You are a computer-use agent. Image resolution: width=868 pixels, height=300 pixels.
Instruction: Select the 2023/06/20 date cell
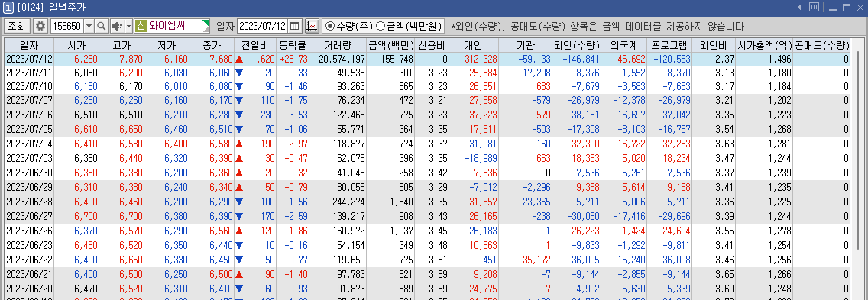(x=28, y=288)
